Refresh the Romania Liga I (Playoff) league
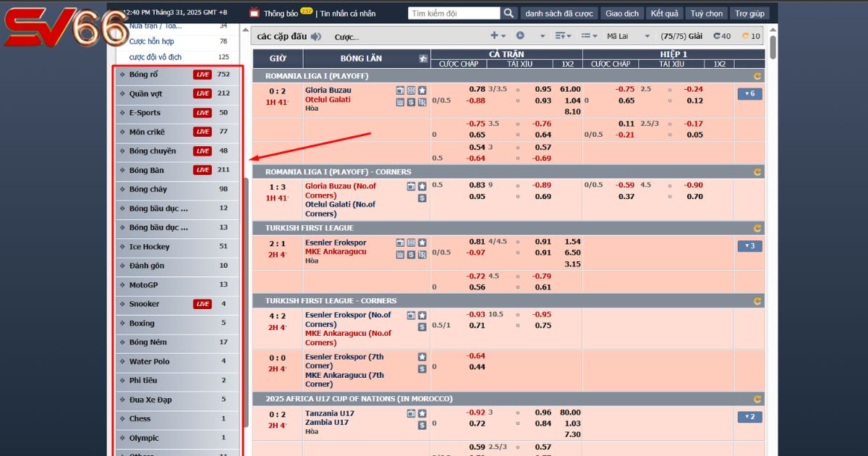 pos(757,76)
